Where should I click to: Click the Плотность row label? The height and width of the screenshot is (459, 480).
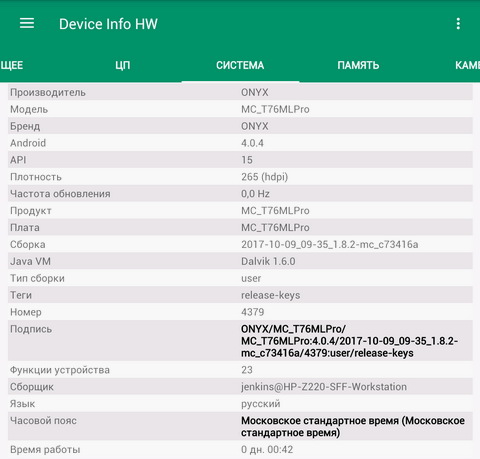tap(36, 177)
